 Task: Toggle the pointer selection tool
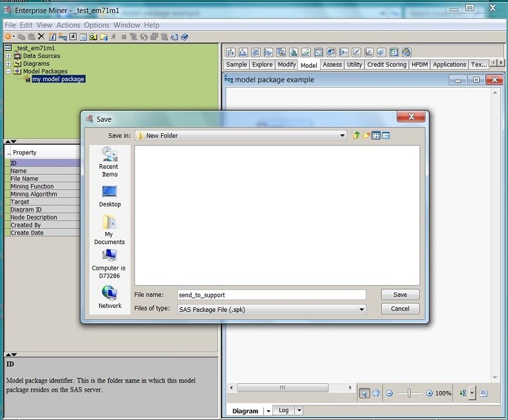click(x=364, y=393)
